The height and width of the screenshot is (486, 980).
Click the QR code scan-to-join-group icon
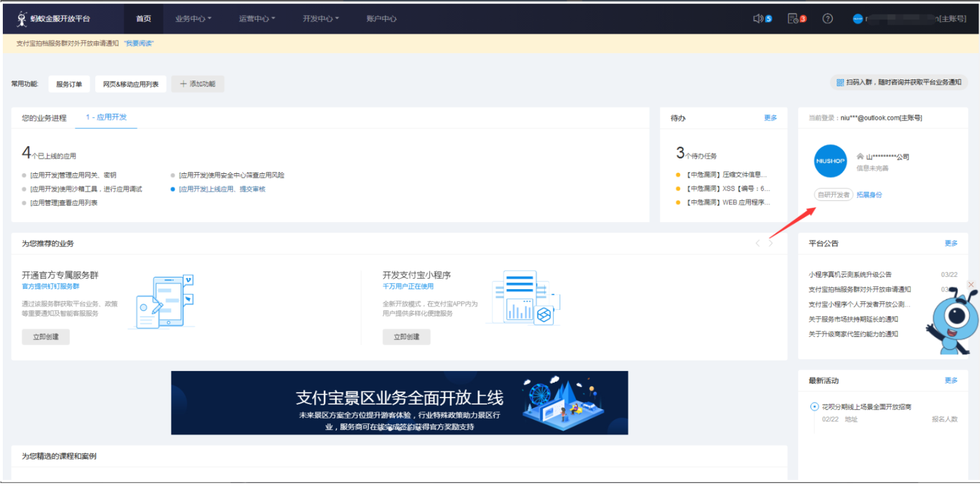[840, 82]
